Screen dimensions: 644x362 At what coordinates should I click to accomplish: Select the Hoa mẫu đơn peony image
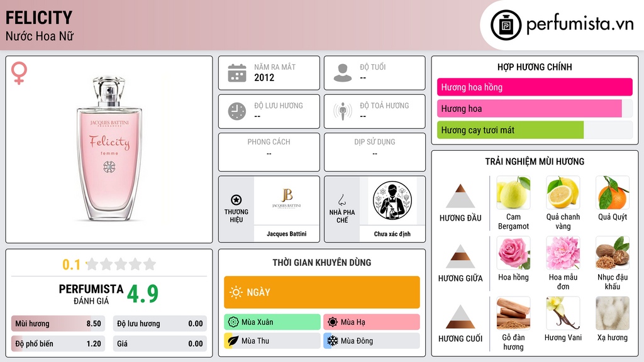(563, 253)
